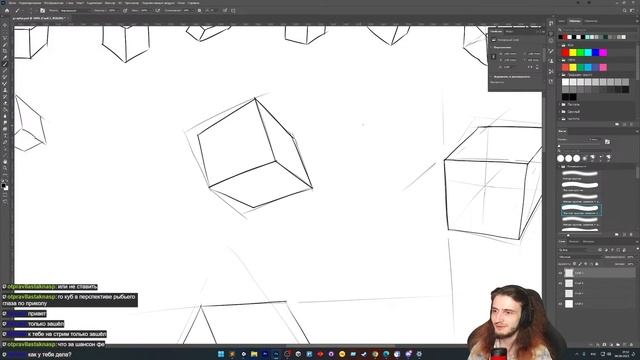Create a new layer group
The image size is (640, 360).
click(x=618, y=344)
